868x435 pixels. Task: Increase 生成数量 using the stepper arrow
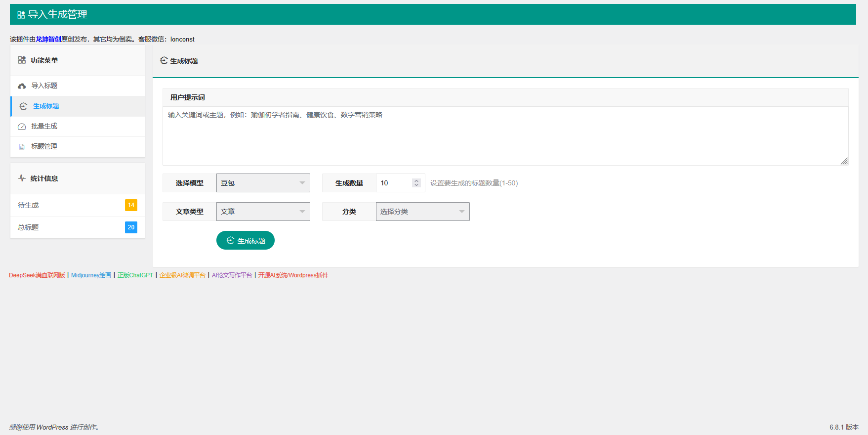tap(416, 180)
